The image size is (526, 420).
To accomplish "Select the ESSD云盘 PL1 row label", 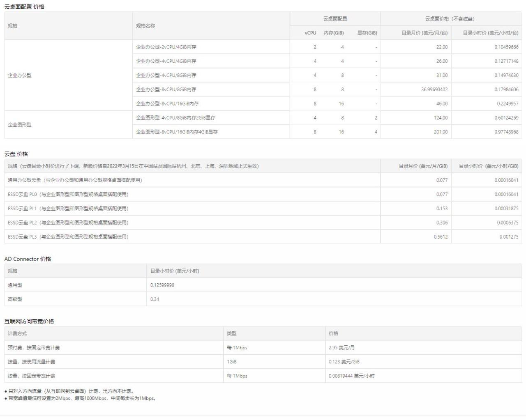I will click(x=68, y=209).
